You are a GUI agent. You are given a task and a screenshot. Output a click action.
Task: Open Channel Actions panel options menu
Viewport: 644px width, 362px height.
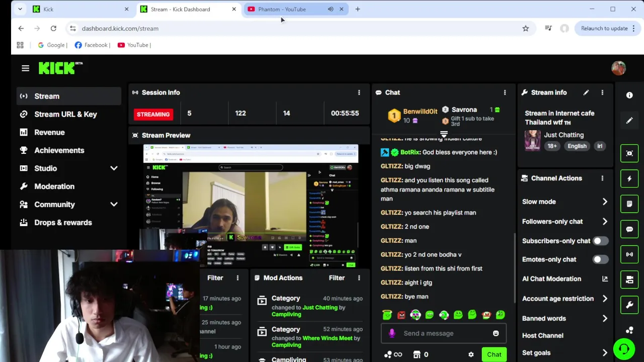pos(602,178)
